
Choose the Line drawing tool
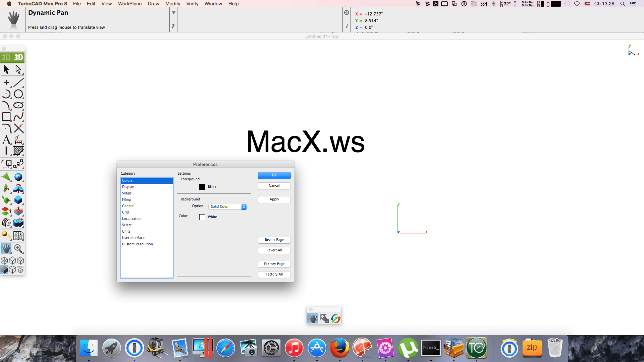tap(18, 82)
